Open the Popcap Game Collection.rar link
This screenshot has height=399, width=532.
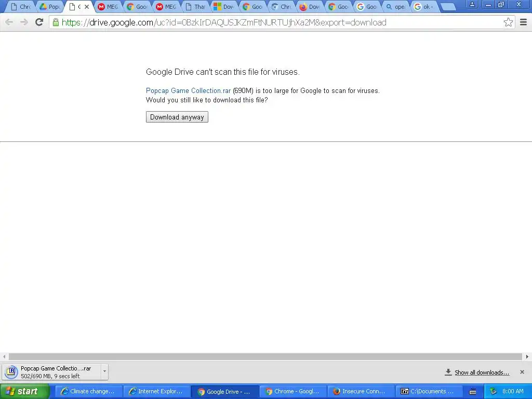tap(188, 90)
